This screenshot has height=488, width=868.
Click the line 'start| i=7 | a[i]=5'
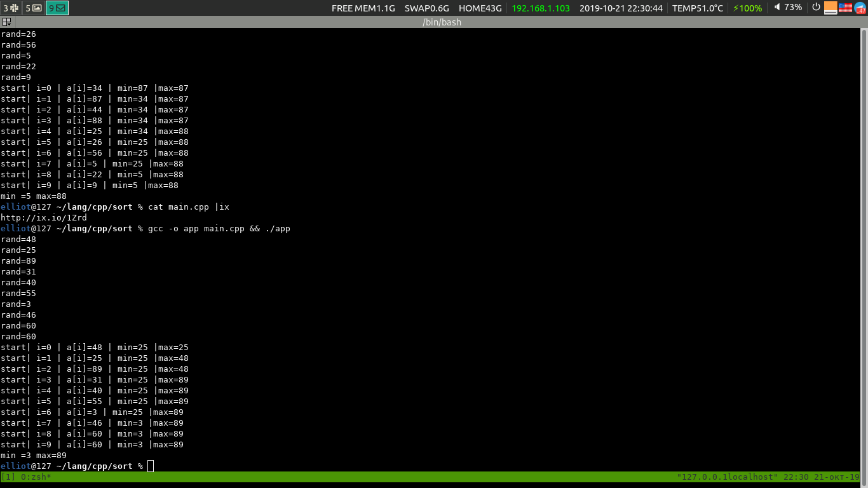click(x=92, y=164)
